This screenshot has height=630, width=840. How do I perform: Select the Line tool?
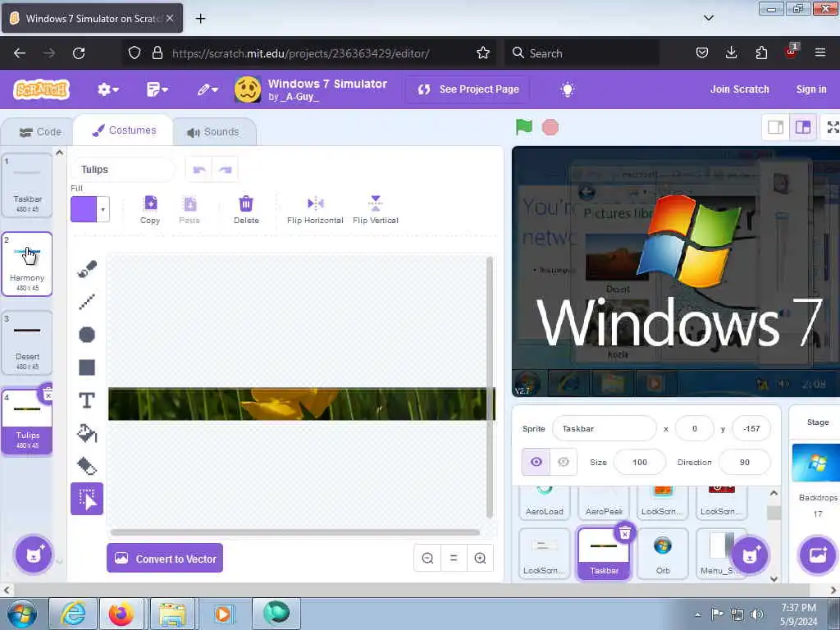point(87,302)
